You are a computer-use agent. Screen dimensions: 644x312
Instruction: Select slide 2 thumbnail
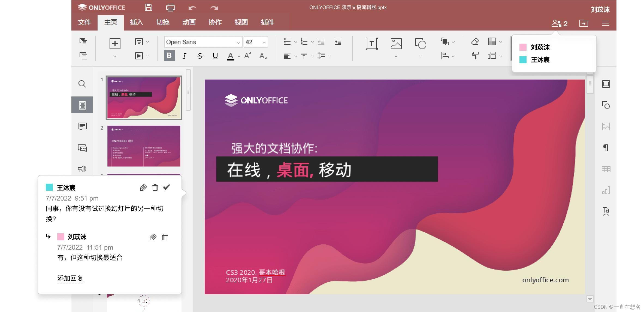pos(144,146)
